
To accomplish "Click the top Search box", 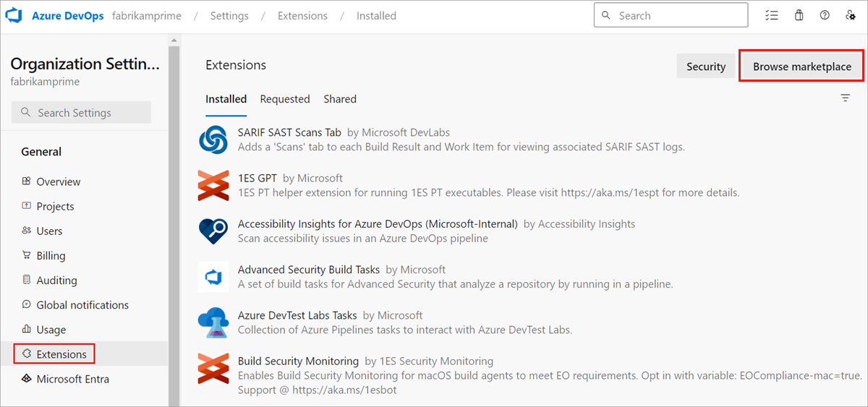I will (x=671, y=15).
